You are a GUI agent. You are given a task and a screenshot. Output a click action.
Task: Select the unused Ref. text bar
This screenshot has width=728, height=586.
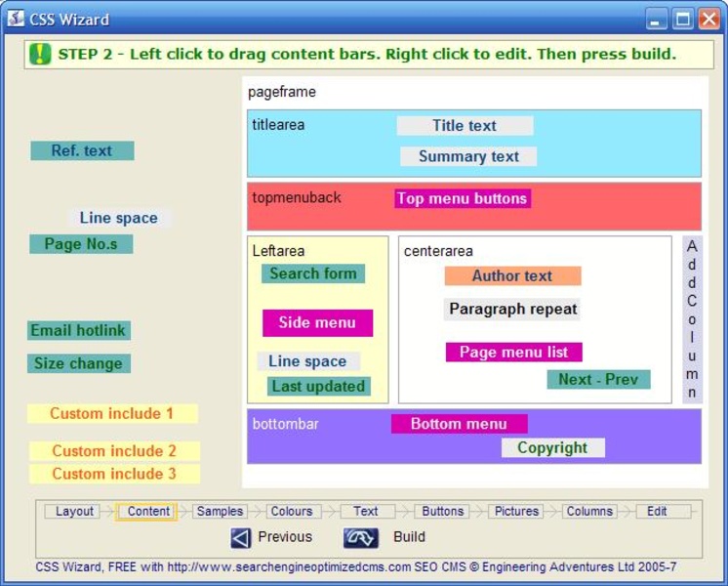[x=82, y=151]
